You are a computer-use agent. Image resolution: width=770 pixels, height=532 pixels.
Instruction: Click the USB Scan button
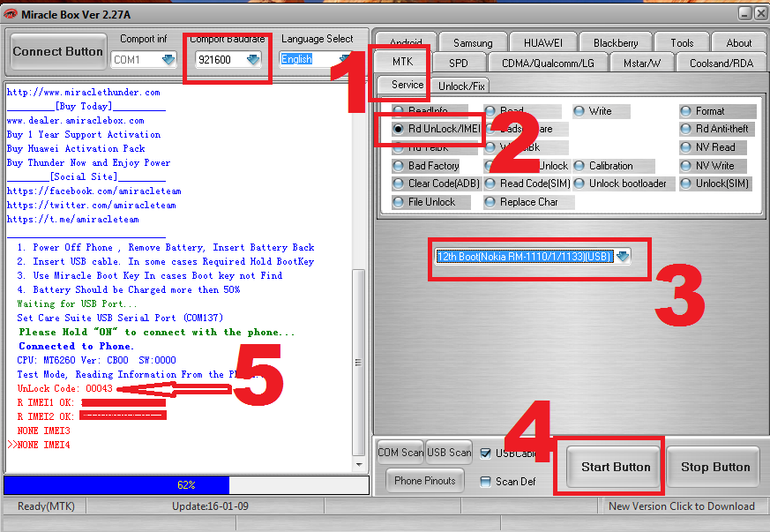[449, 452]
